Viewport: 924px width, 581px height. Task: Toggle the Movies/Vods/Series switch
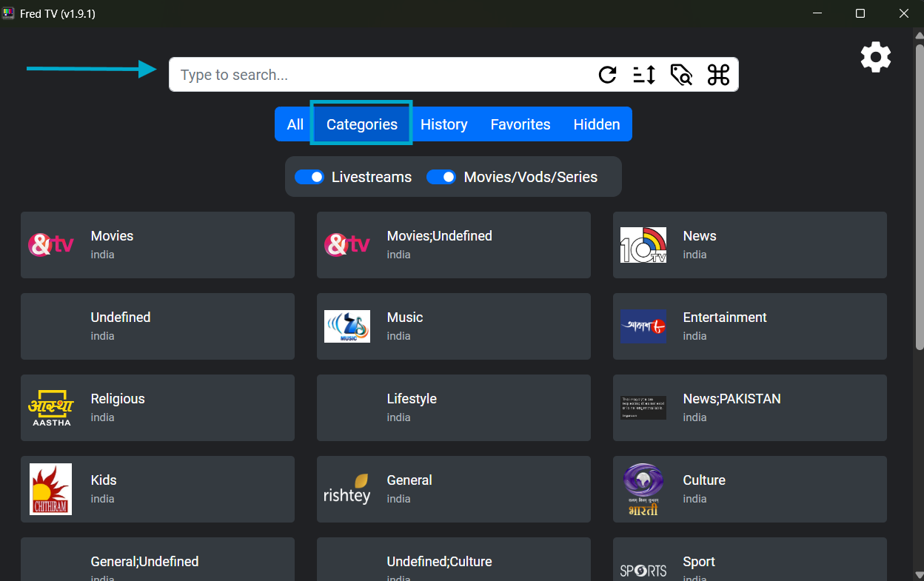pyautogui.click(x=441, y=177)
